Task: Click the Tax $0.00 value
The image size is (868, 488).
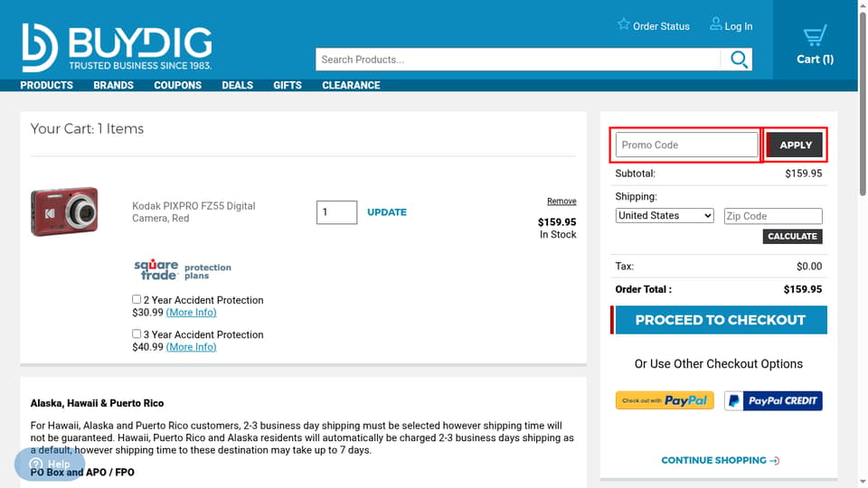Action: 809,266
